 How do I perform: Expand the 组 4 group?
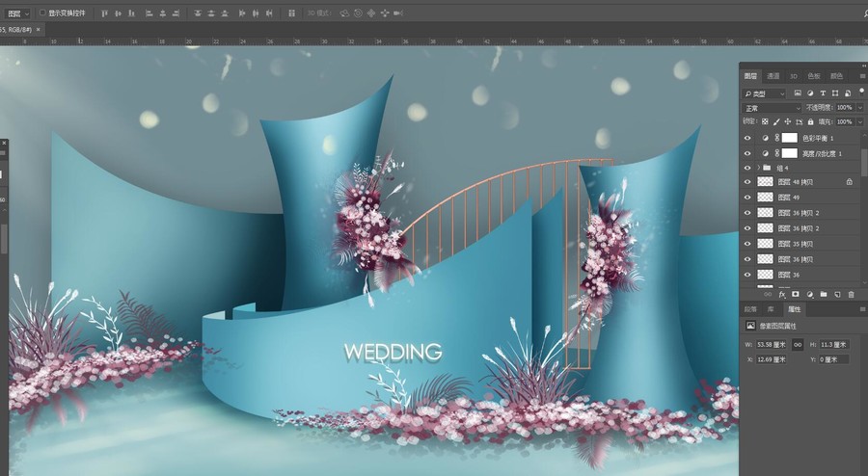coord(759,168)
